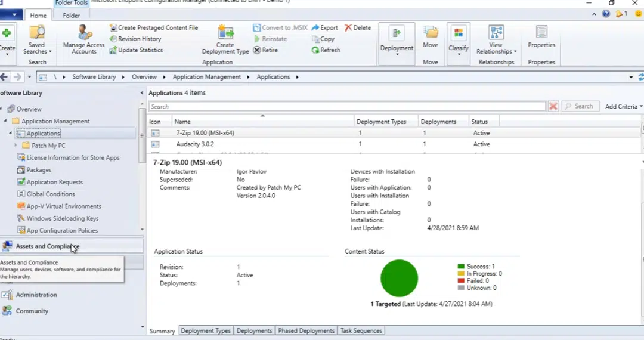Click the red X clear search icon
The height and width of the screenshot is (340, 644).
pos(553,106)
